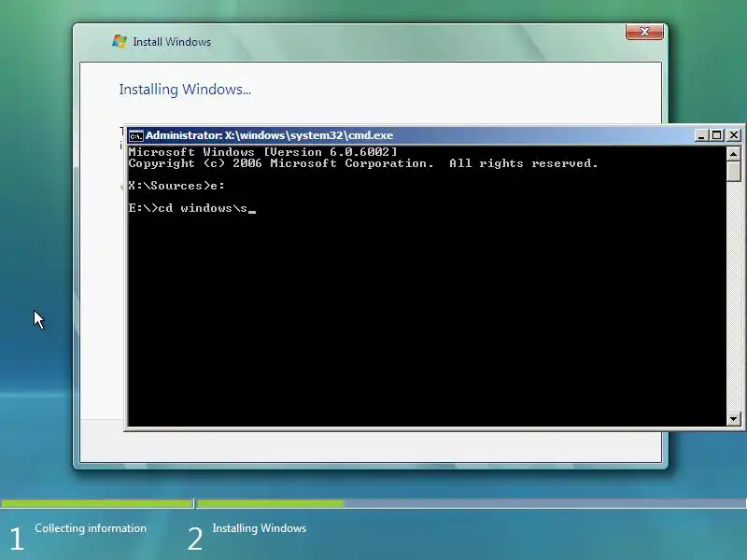
Task: Click the cmd vertical scrollbar thumb
Action: [x=733, y=172]
